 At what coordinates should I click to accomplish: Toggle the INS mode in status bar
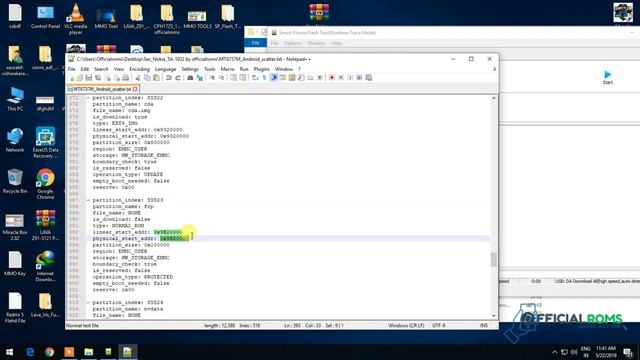coord(484,326)
